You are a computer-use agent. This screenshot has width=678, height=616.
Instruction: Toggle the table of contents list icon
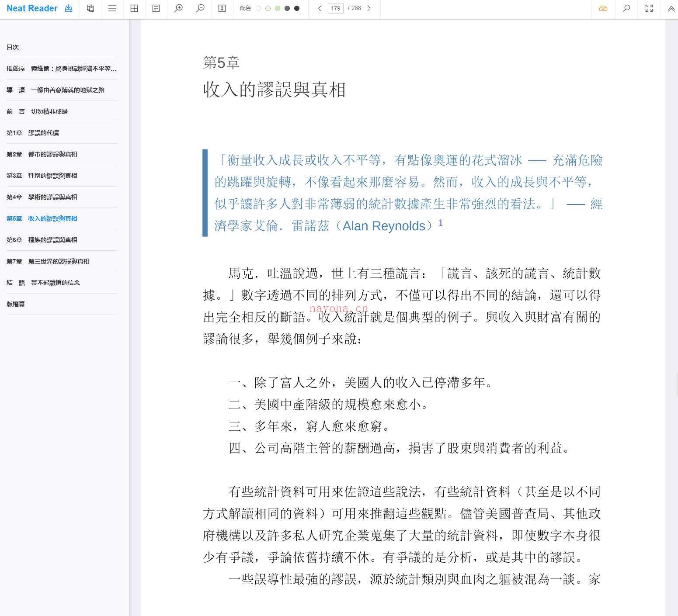(112, 8)
